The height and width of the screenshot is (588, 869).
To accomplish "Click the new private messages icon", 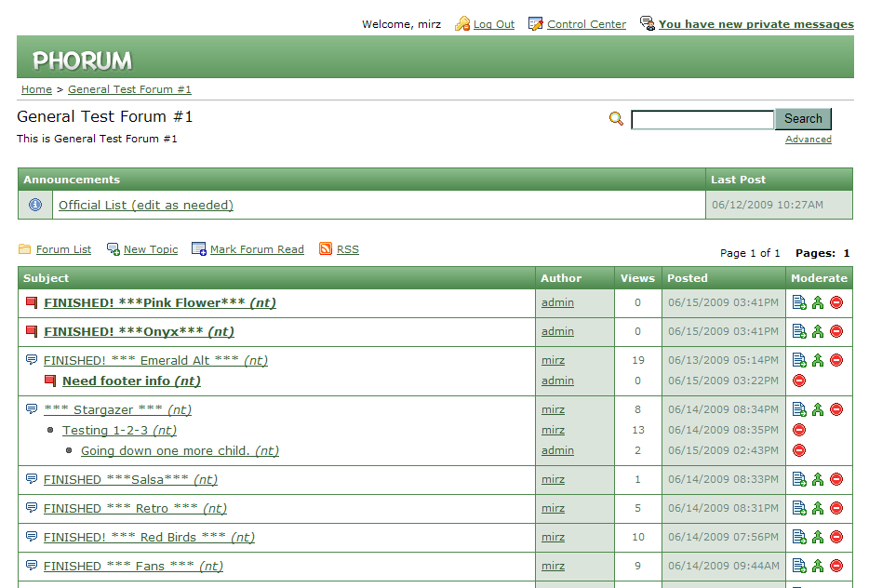I will tap(648, 23).
